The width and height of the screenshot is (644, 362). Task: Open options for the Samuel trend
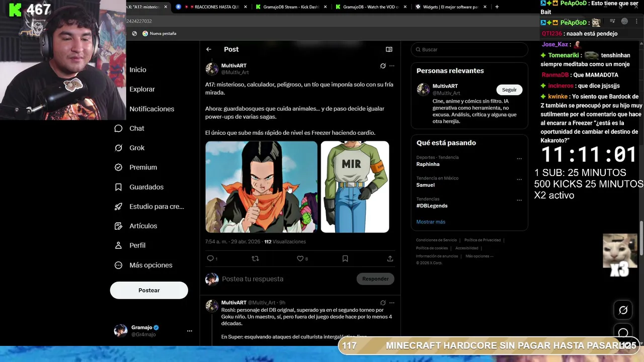519,179
